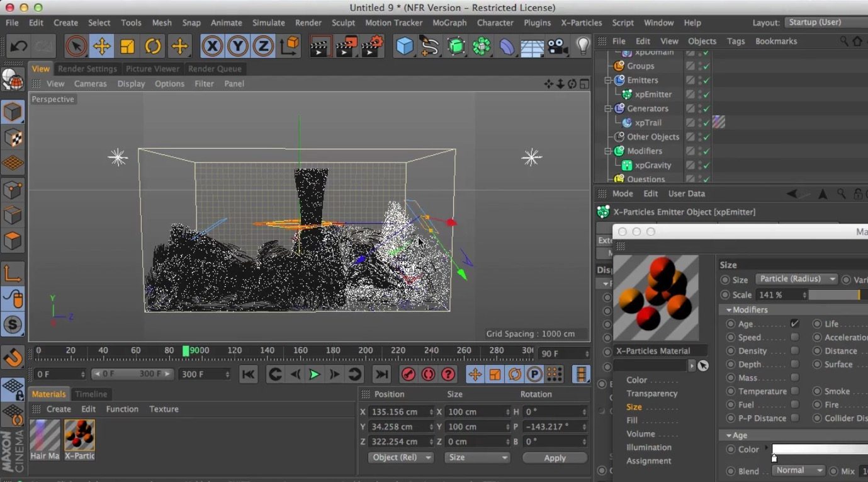Open the Size mode dropdown in coordinates
Screen dimensions: 868x482
click(x=477, y=457)
